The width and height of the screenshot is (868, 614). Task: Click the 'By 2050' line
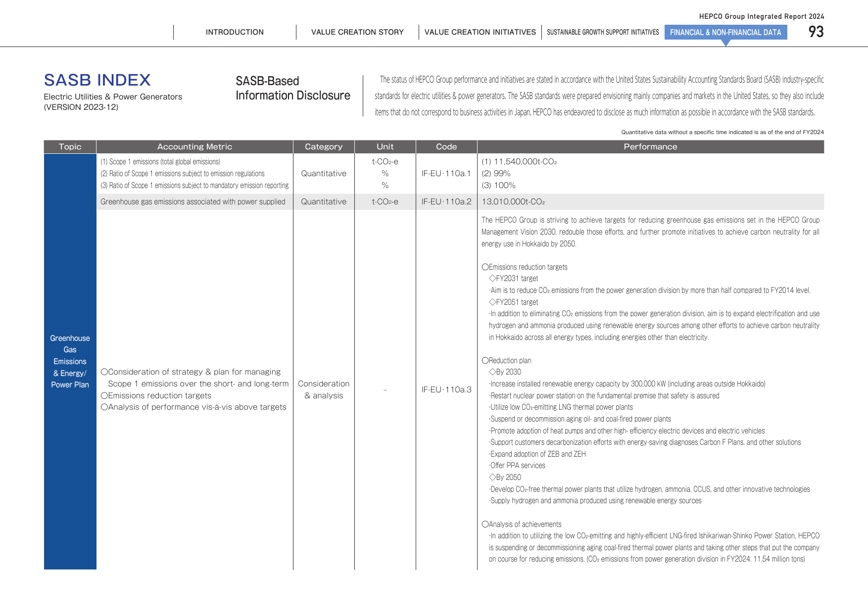click(x=505, y=477)
